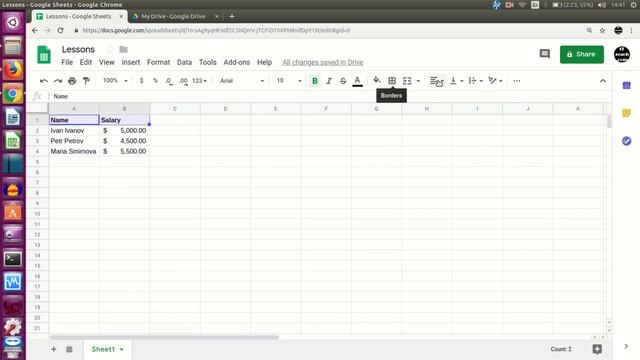Switch to the My Drive - Google Drive tab
640x360 pixels.
coord(173,16)
